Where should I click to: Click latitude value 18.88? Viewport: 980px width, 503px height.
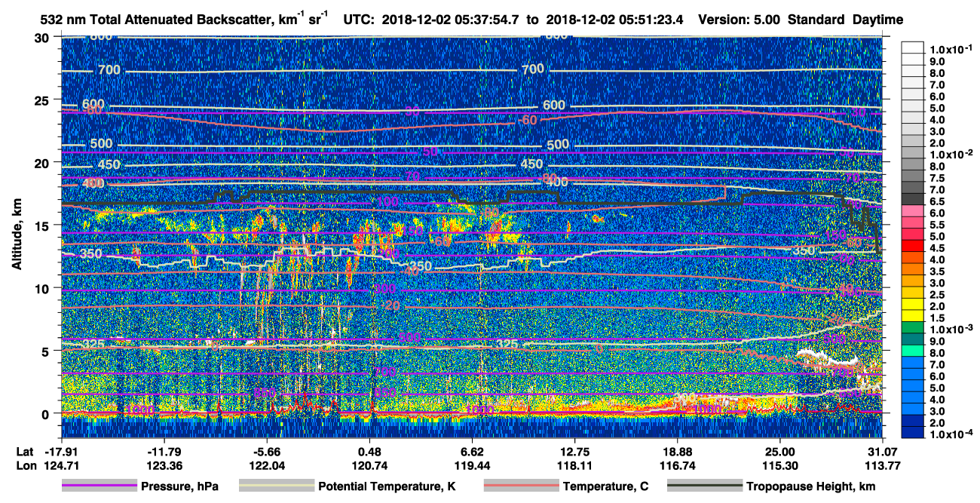678,451
